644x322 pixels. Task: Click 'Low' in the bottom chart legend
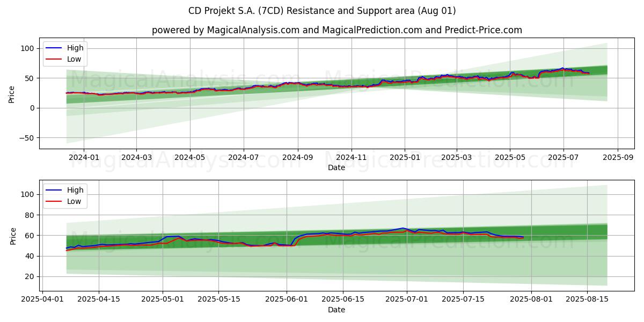[74, 202]
